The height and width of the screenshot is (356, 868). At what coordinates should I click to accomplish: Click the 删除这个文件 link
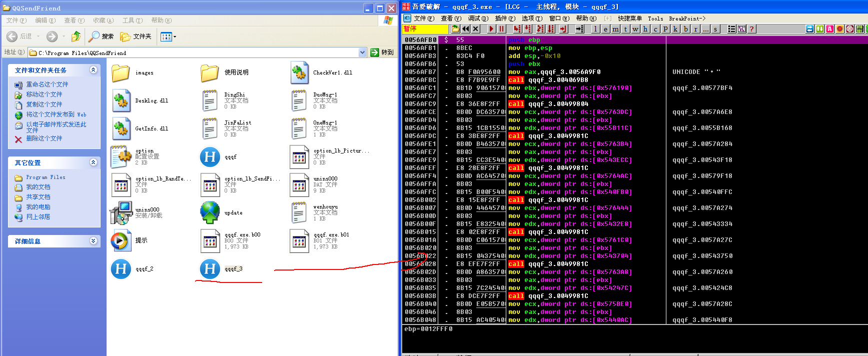pos(44,138)
